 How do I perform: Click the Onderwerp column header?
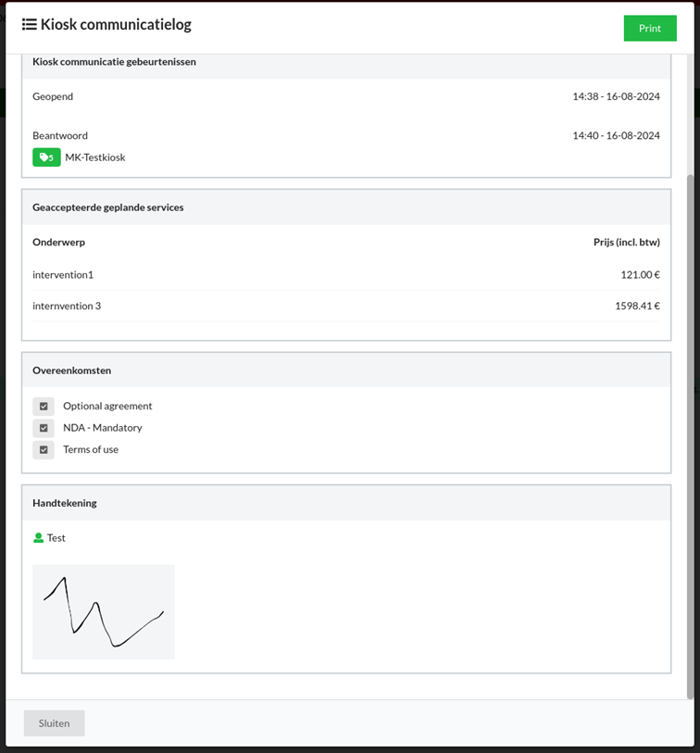tap(58, 243)
